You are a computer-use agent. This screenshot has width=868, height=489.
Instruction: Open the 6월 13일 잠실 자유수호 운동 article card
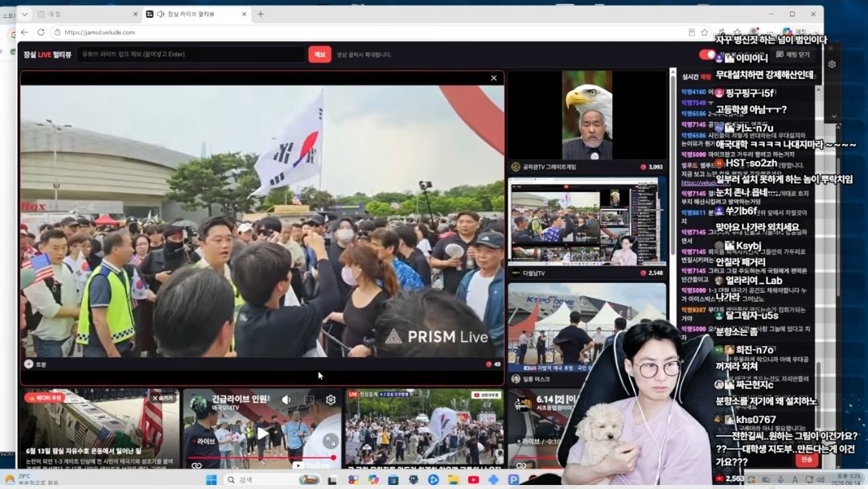point(100,429)
